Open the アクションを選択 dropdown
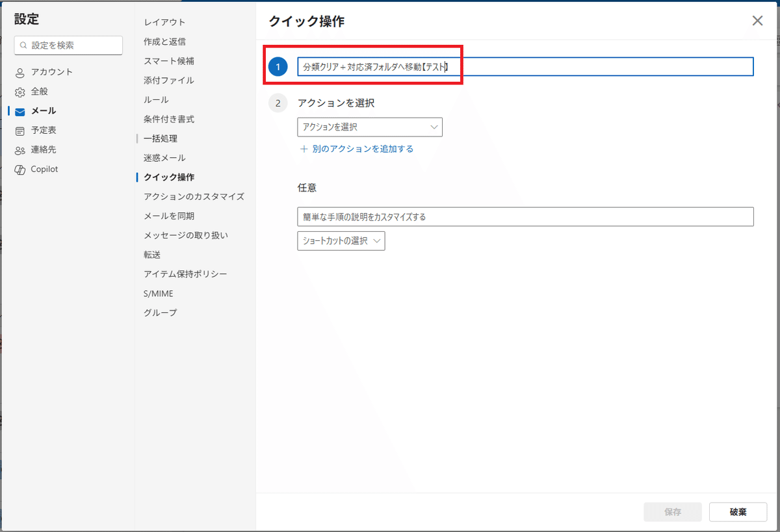Viewport: 780px width, 532px height. pyautogui.click(x=370, y=127)
